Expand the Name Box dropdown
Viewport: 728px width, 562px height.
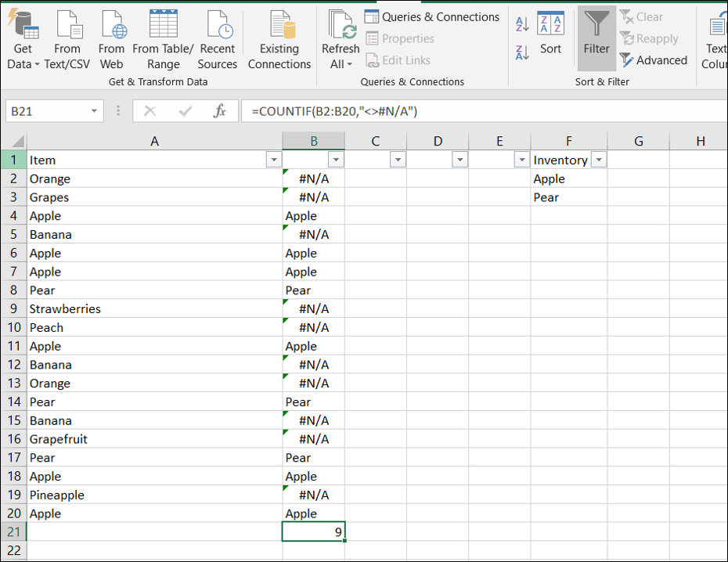click(x=93, y=110)
